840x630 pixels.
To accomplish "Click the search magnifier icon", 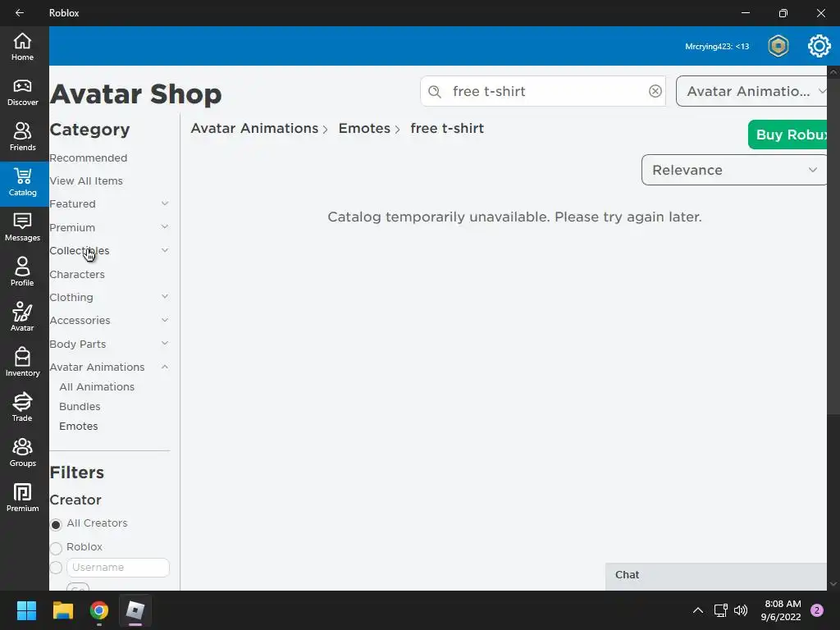I will click(435, 92).
